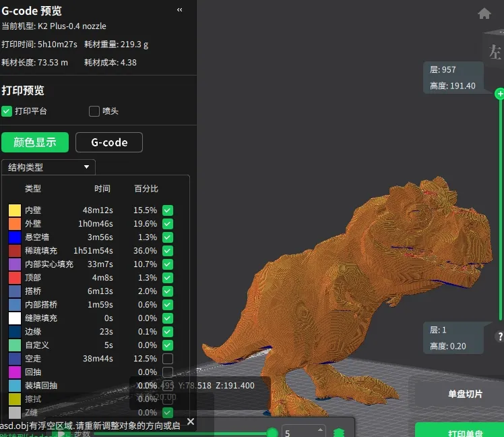
Task: Click the 时间 column header
Action: [x=102, y=189]
